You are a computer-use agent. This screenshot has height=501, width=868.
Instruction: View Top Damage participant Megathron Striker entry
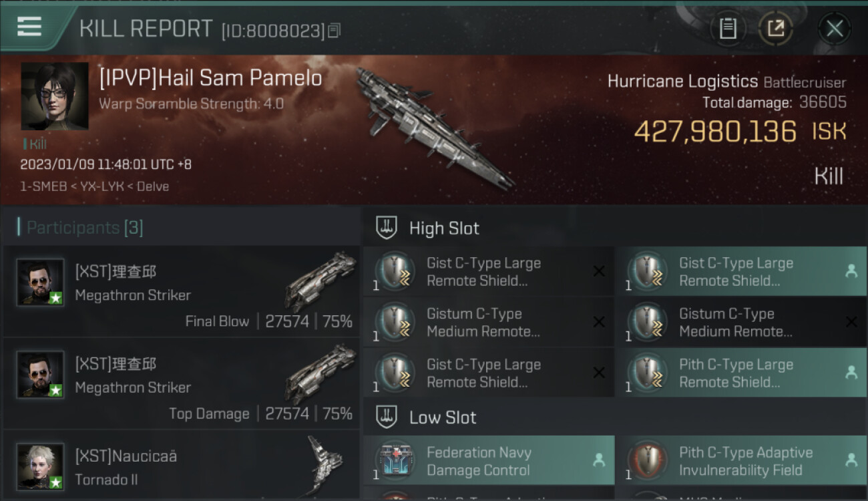click(182, 383)
